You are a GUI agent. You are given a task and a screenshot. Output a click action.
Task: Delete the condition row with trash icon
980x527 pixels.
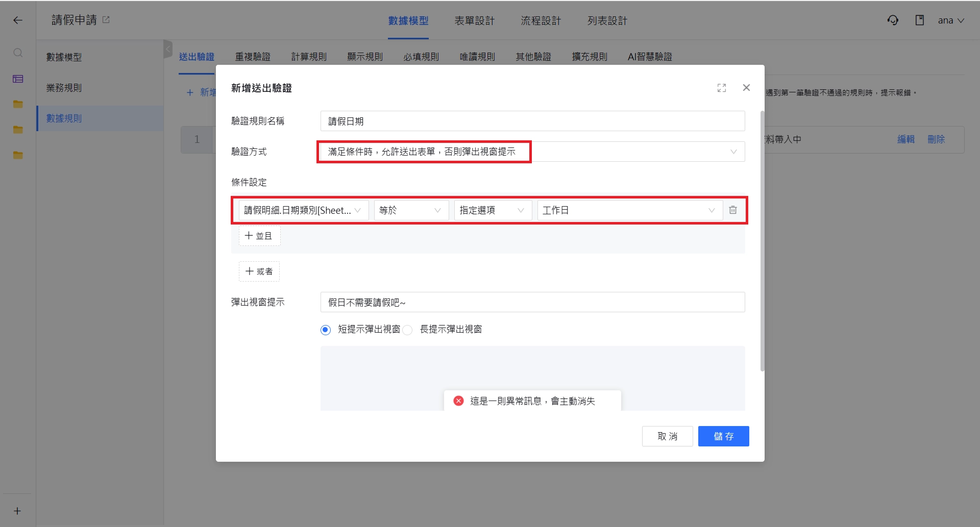pyautogui.click(x=733, y=210)
